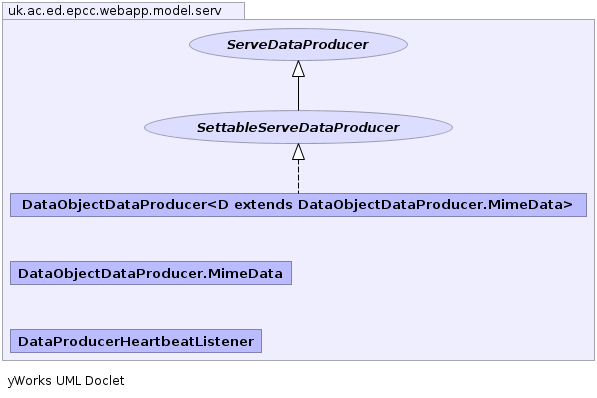Screen dimensions: 597x398
Task: Click the yWorks UML Doclet footer text
Action: [66, 380]
